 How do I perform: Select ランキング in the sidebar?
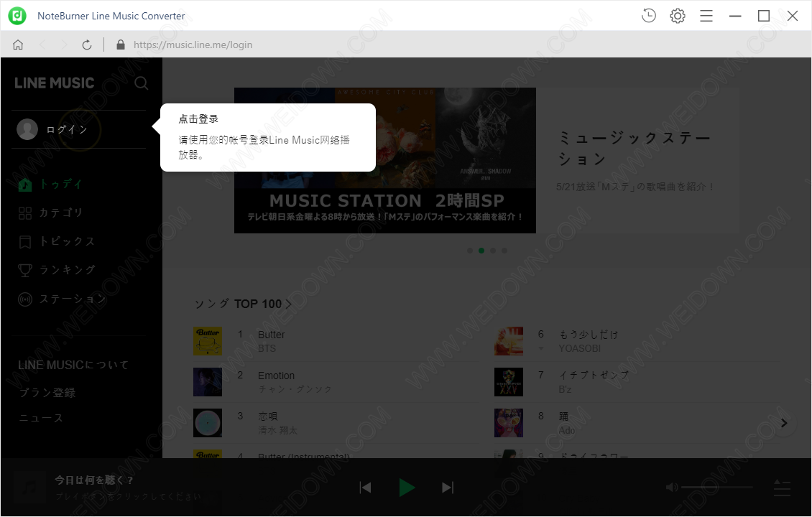(x=68, y=269)
